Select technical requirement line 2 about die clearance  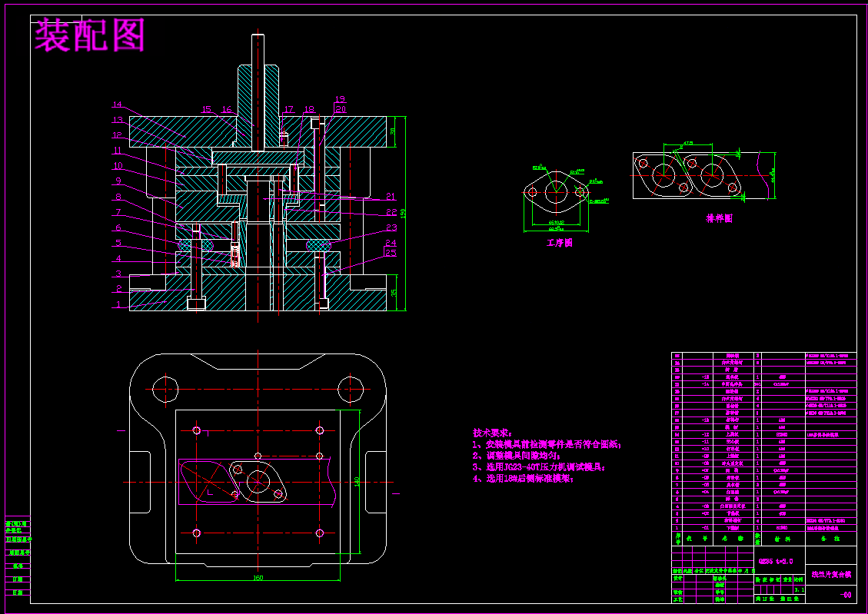pos(517,456)
